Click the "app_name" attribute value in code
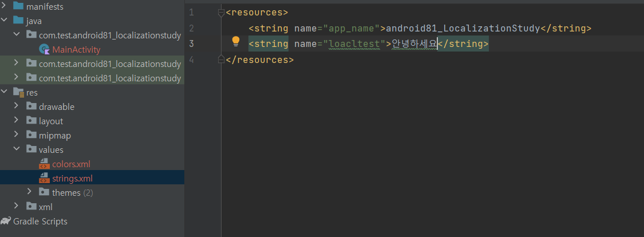 pos(351,29)
